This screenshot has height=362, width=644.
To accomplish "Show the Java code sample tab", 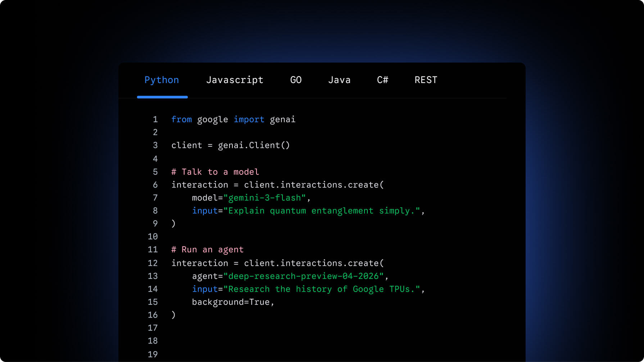I will (339, 80).
